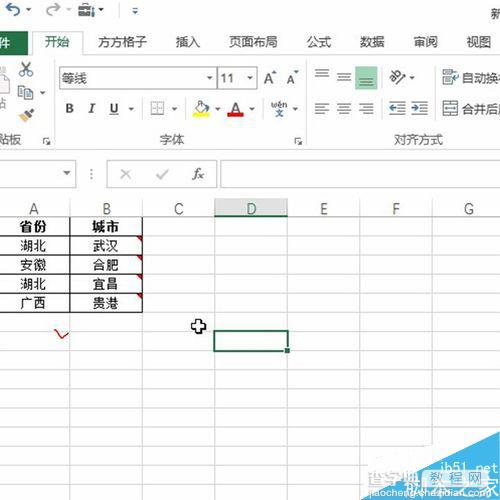
Task: Switch to the 页面布局 tab
Action: [253, 42]
